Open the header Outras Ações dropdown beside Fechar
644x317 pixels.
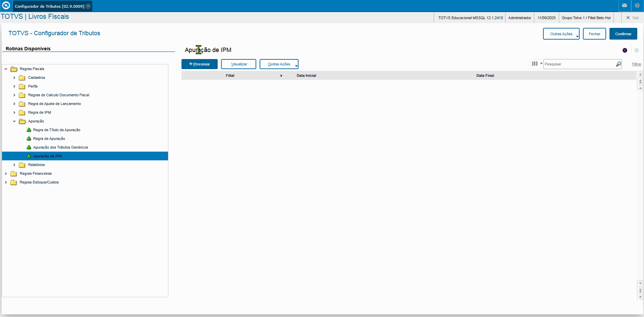[x=561, y=34]
